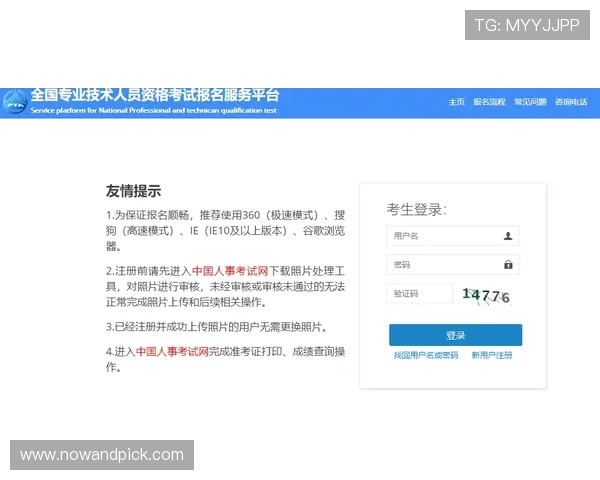
Task: Open the 常见问题 menu item
Action: (x=530, y=102)
